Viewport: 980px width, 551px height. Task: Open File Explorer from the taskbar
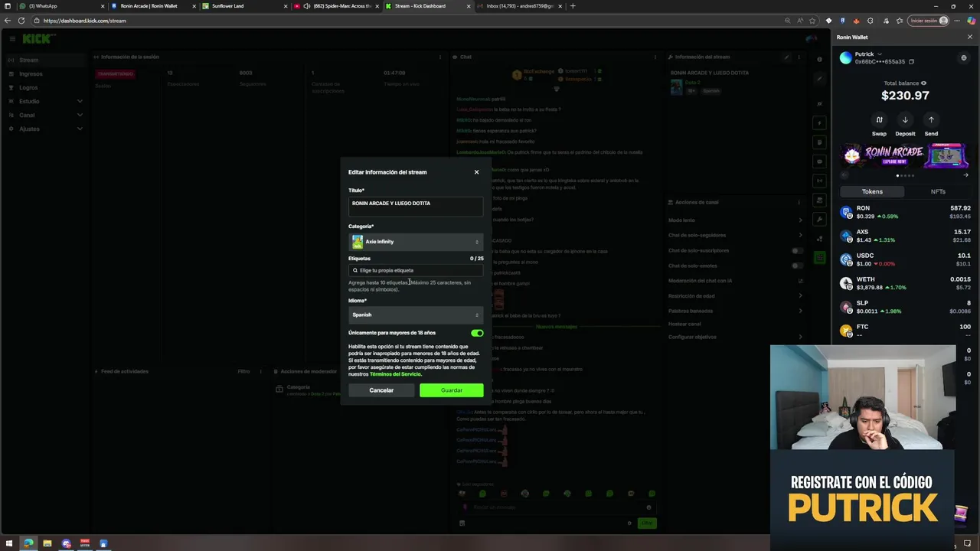click(47, 544)
